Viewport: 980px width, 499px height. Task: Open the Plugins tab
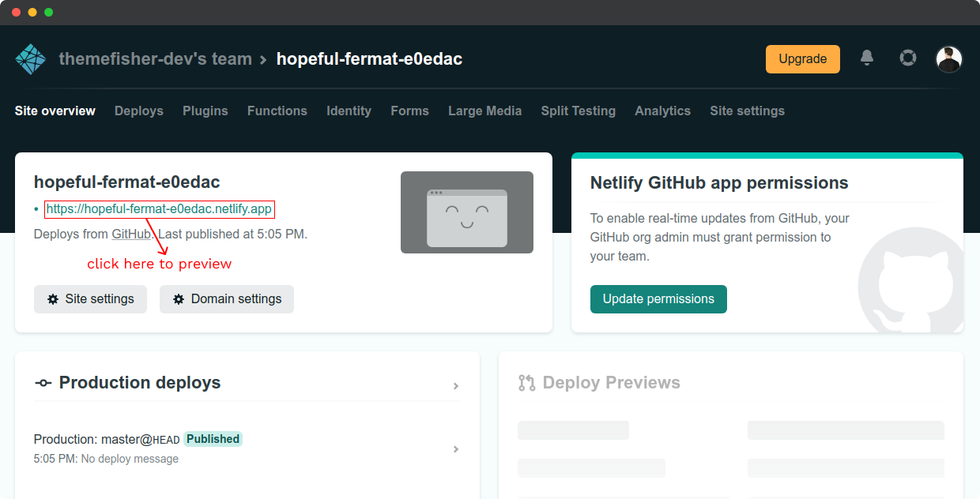(x=205, y=111)
